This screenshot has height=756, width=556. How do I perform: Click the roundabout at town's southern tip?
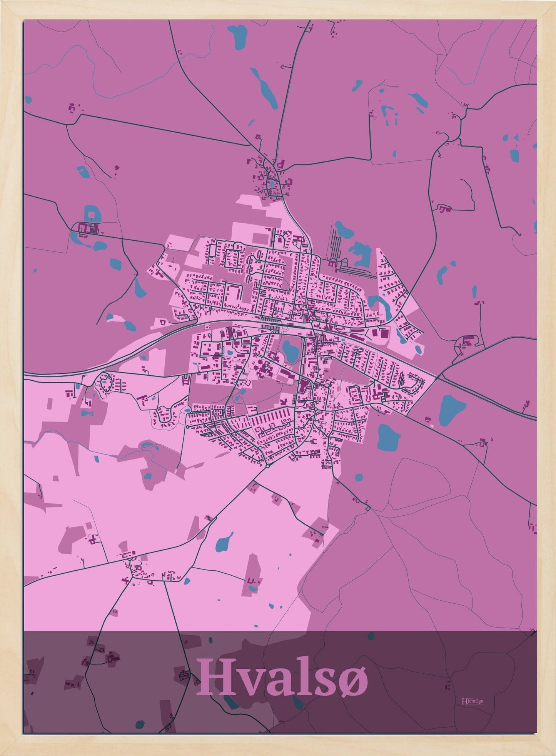267,466
